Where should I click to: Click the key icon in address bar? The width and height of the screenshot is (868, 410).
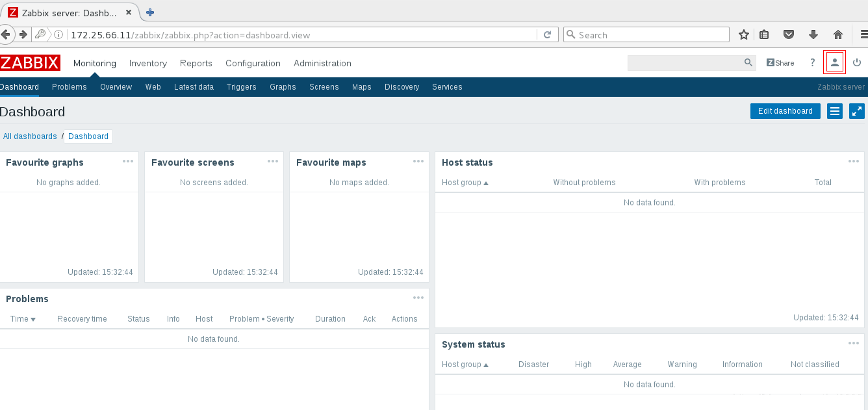pos(41,34)
